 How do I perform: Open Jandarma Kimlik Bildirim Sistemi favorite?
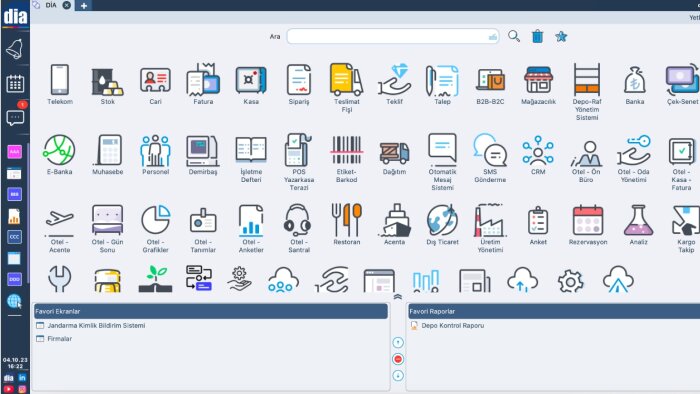click(96, 325)
